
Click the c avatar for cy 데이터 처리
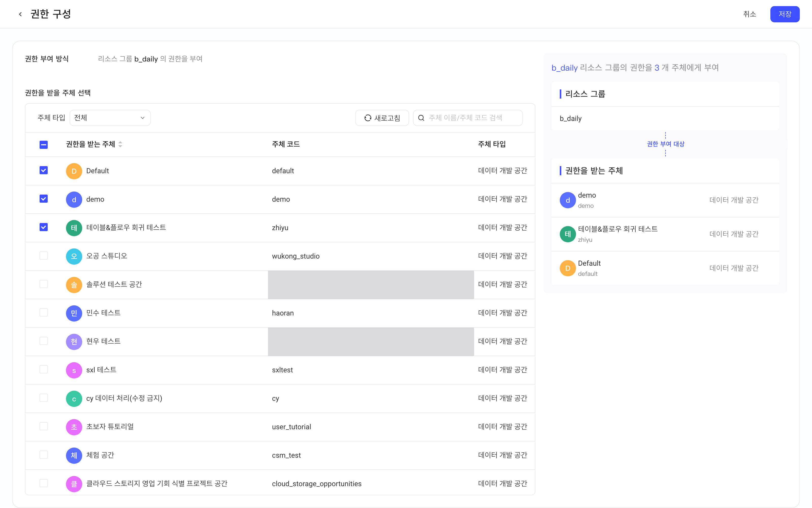point(74,399)
